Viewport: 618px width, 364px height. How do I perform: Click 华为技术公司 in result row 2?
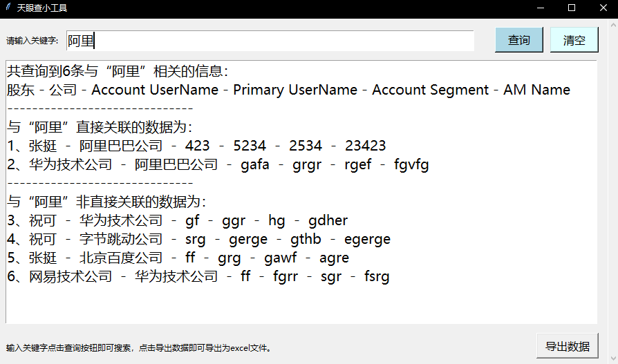[71, 164]
